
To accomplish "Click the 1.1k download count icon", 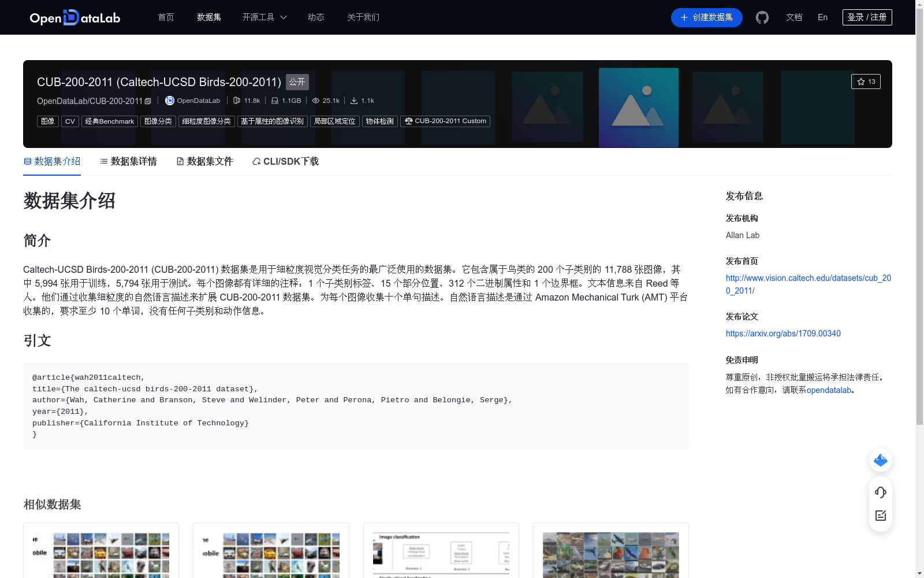I will click(354, 101).
